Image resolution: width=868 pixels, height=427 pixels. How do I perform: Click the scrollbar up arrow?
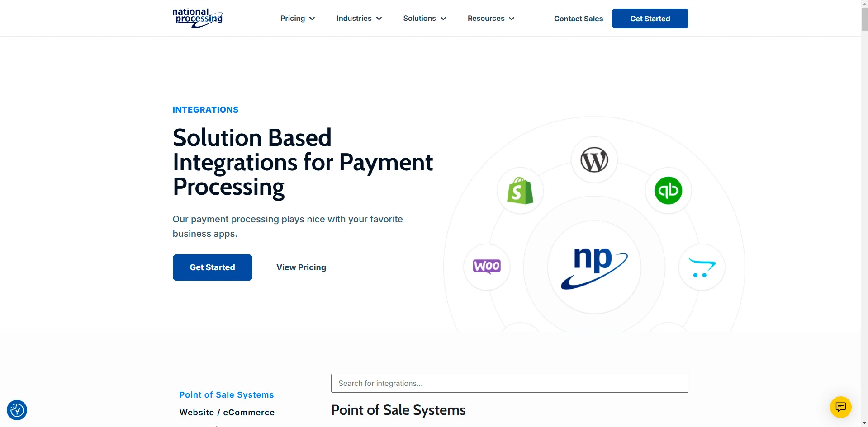(x=864, y=3)
